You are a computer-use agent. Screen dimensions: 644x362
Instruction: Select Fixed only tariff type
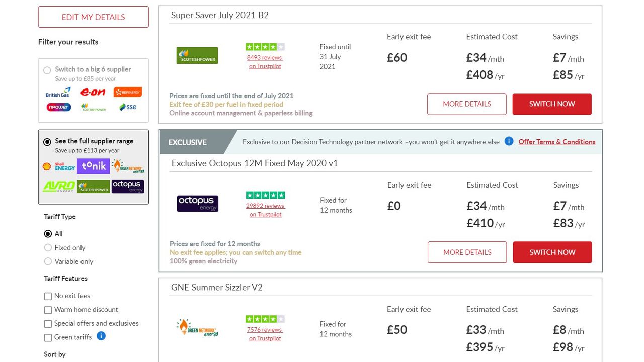48,247
